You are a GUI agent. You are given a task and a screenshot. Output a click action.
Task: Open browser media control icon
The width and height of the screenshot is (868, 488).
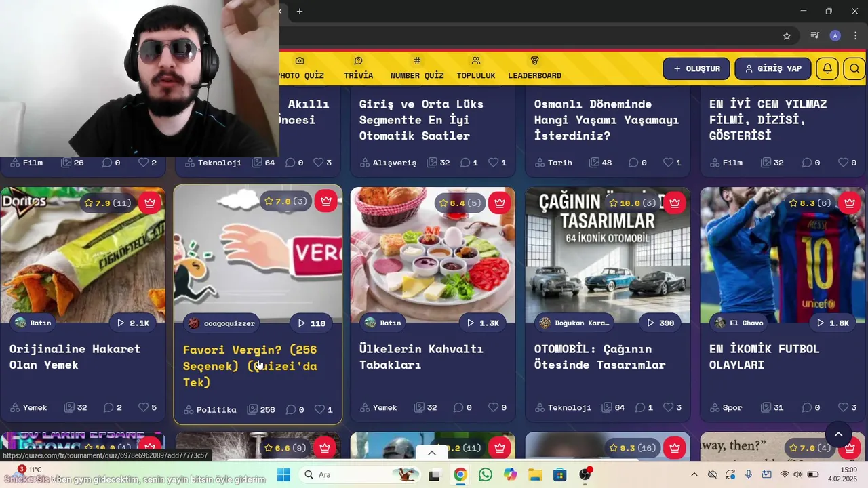click(x=815, y=36)
